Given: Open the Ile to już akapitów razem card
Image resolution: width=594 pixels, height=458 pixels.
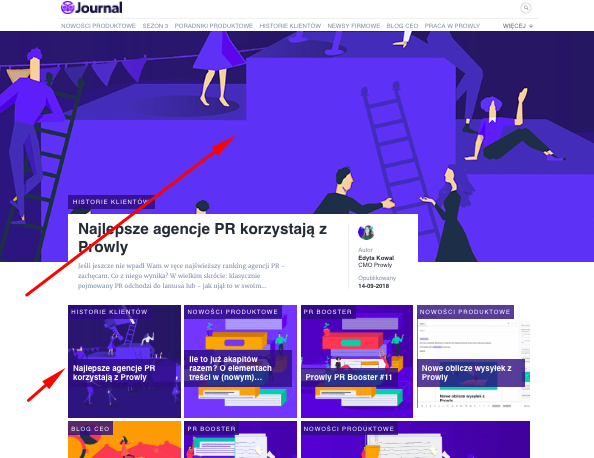Looking at the screenshot, I should (240, 361).
